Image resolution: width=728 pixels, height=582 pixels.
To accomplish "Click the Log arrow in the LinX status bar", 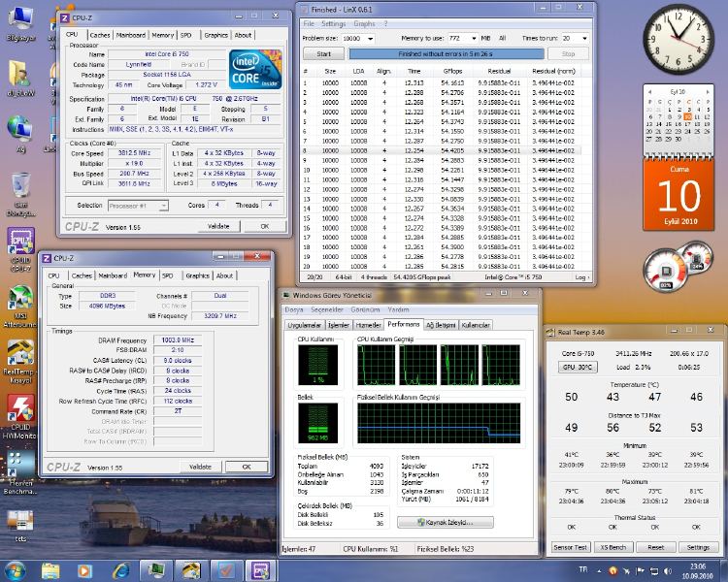I will click(582, 277).
